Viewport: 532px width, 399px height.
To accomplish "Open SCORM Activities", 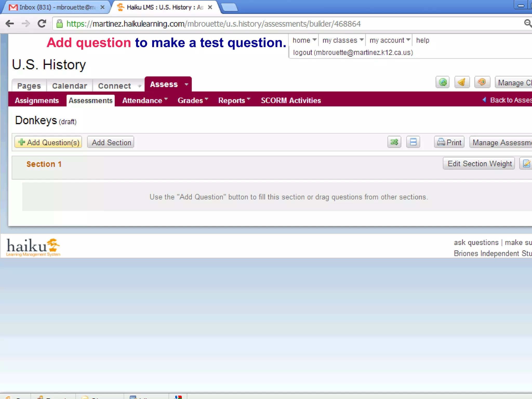I will [291, 101].
